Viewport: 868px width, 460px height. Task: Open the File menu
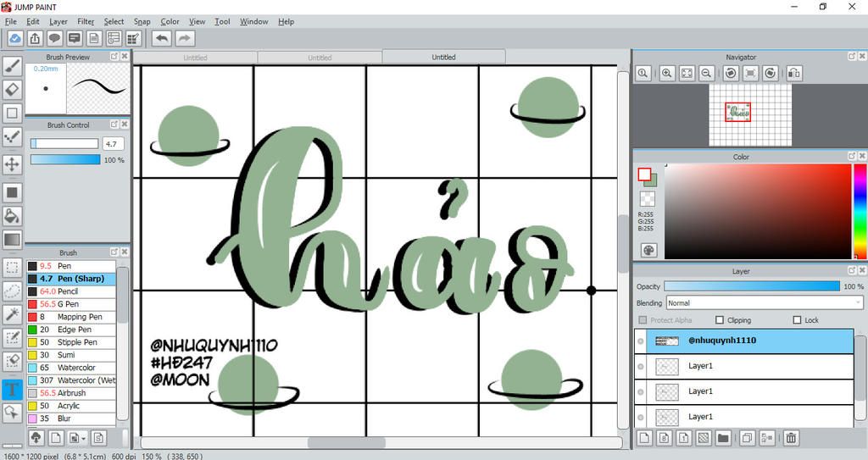click(x=10, y=21)
